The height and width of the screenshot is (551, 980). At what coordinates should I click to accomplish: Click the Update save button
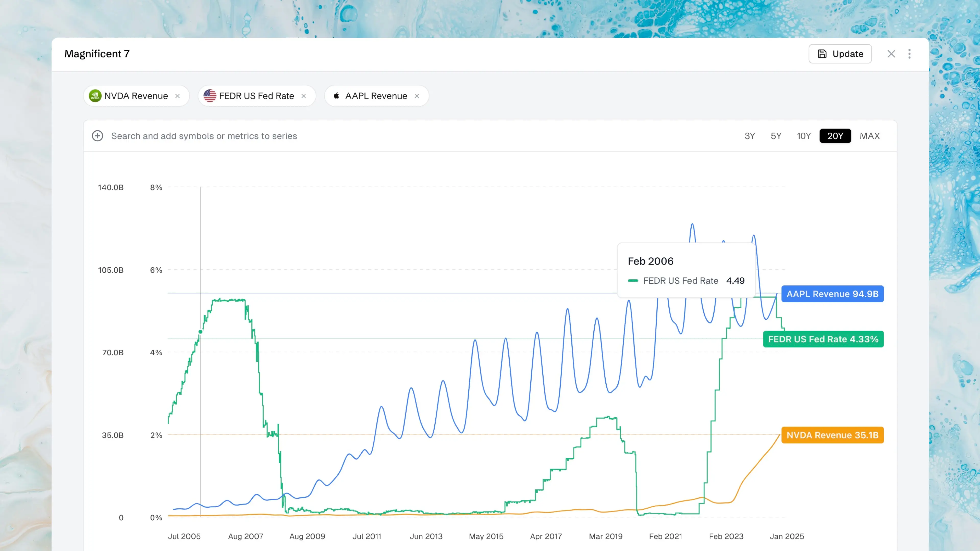[840, 54]
